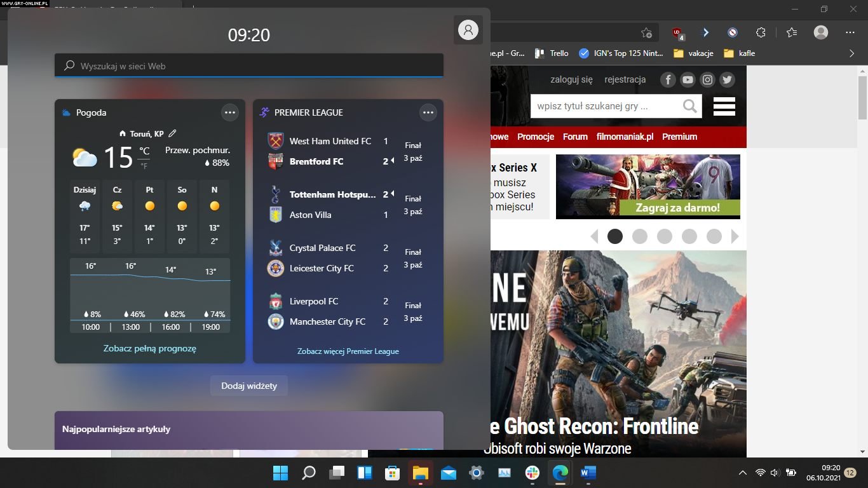Open browser Extensions puzzle icon
This screenshot has width=868, height=488.
[x=761, y=32]
